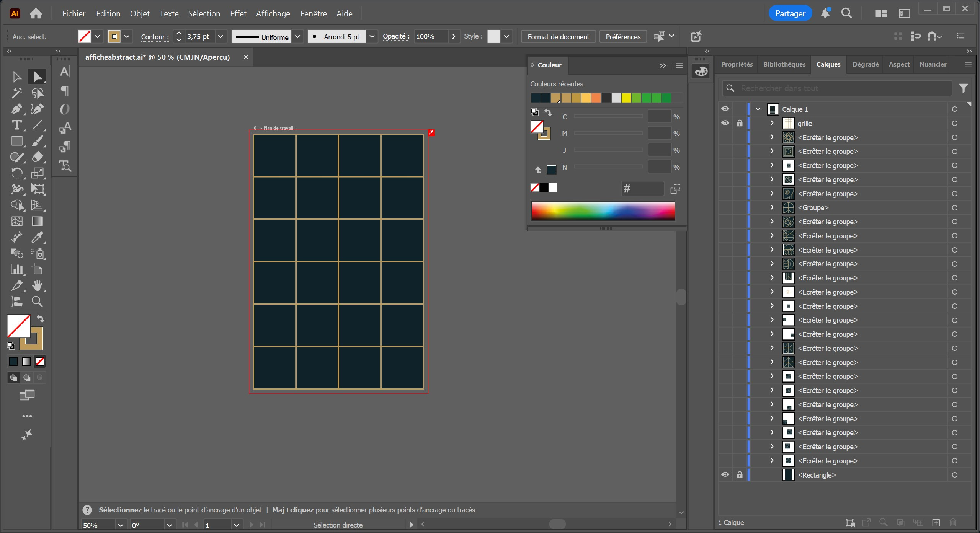This screenshot has width=980, height=533.
Task: Select the Eyedropper tool
Action: [x=37, y=237]
